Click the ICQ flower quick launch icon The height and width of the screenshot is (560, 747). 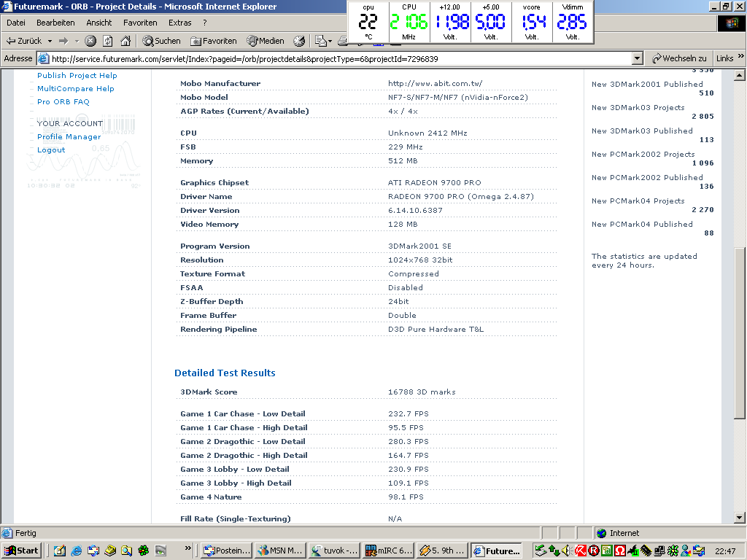143,551
